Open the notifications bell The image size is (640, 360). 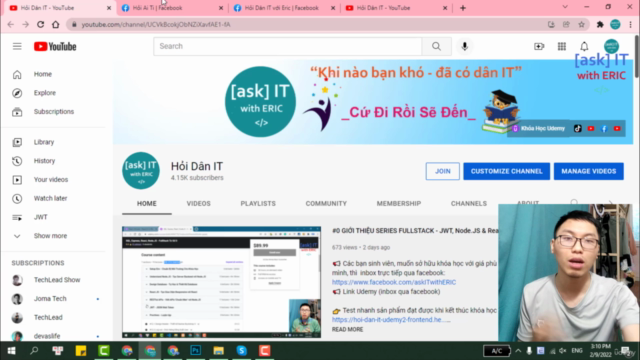(x=584, y=46)
